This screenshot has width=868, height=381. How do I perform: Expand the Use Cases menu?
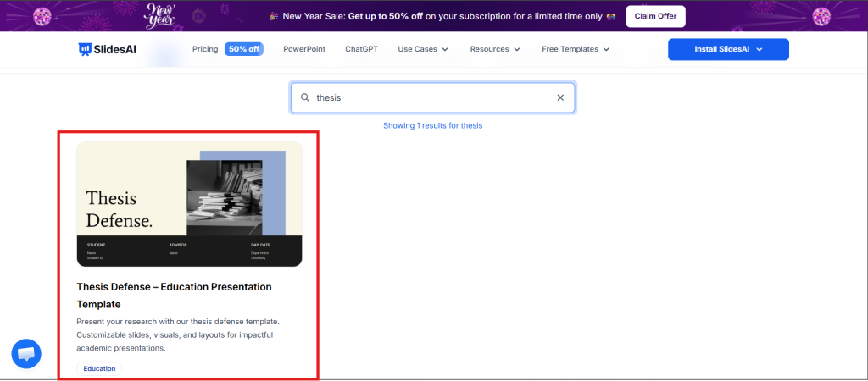point(423,49)
